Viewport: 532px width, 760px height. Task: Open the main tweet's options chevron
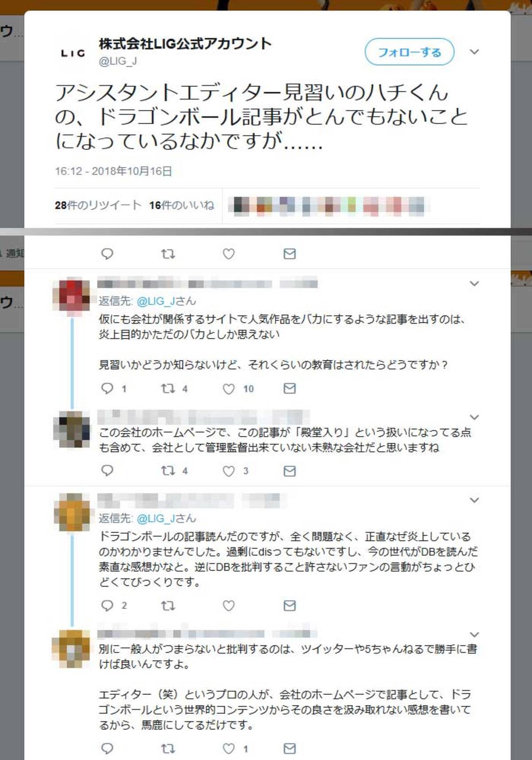(474, 52)
